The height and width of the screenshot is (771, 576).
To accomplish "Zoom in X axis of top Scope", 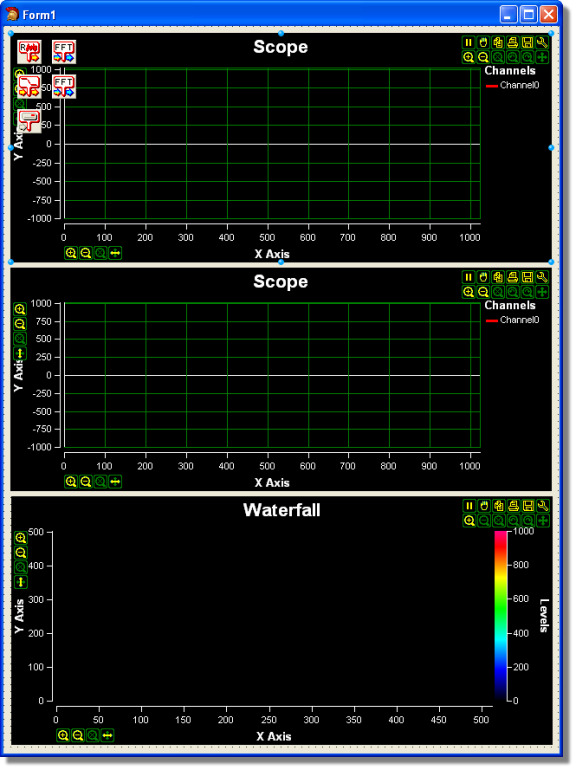I will coord(71,253).
